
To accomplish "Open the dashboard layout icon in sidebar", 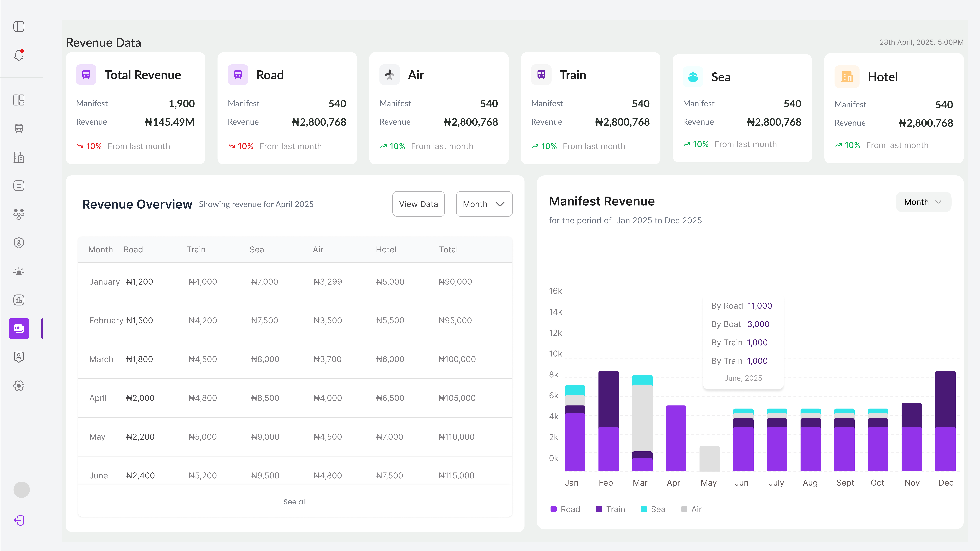I will tap(19, 100).
